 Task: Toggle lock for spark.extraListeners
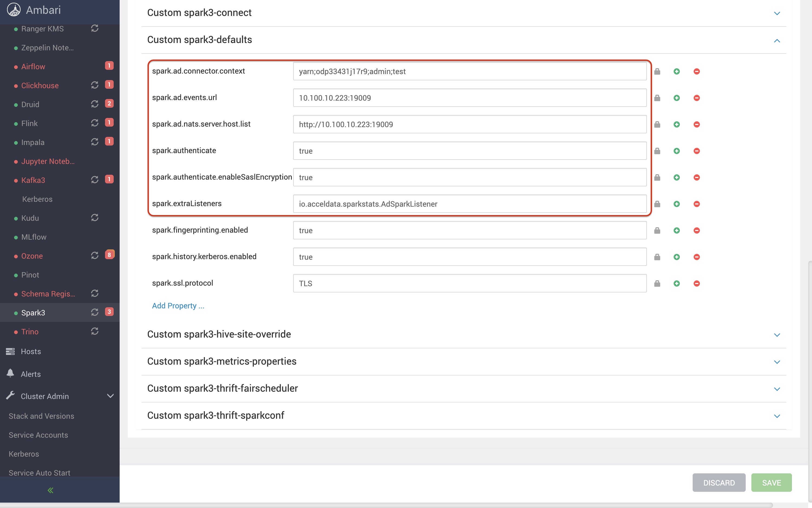pyautogui.click(x=657, y=204)
